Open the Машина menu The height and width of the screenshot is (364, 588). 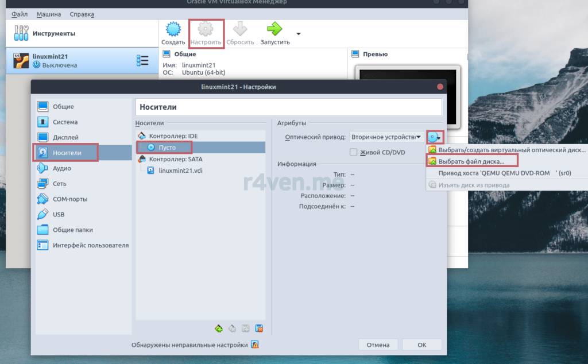[48, 14]
